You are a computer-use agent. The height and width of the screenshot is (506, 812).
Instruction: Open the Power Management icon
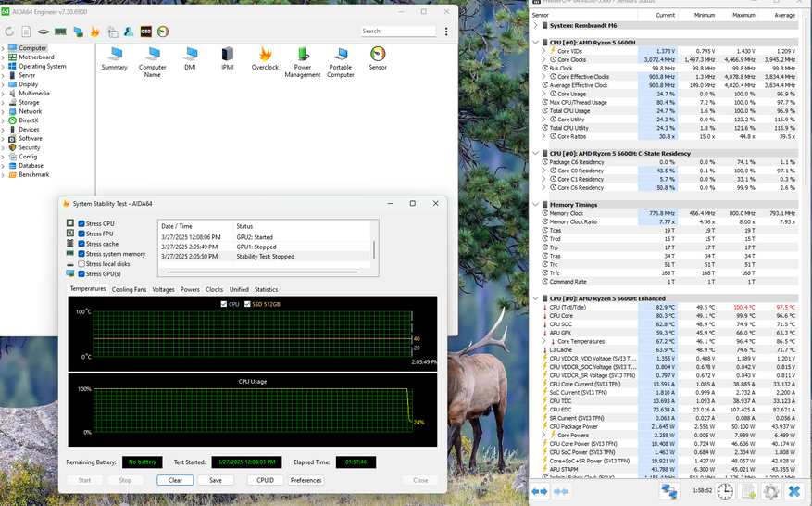[303, 62]
